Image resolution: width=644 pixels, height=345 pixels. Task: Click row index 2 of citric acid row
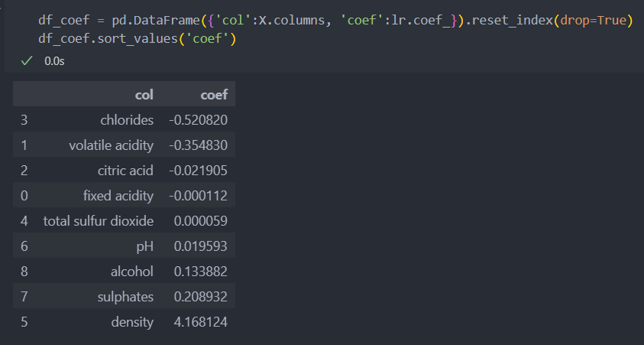tap(24, 171)
